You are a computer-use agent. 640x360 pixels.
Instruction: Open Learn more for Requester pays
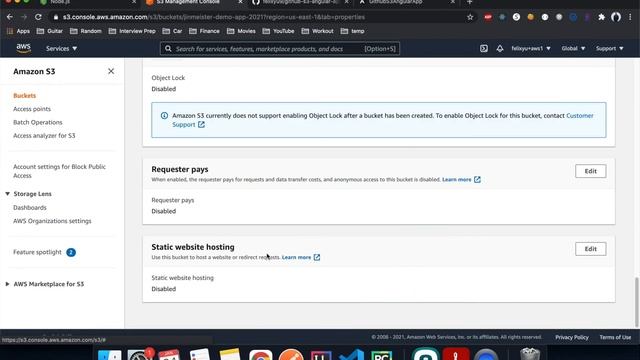(457, 180)
